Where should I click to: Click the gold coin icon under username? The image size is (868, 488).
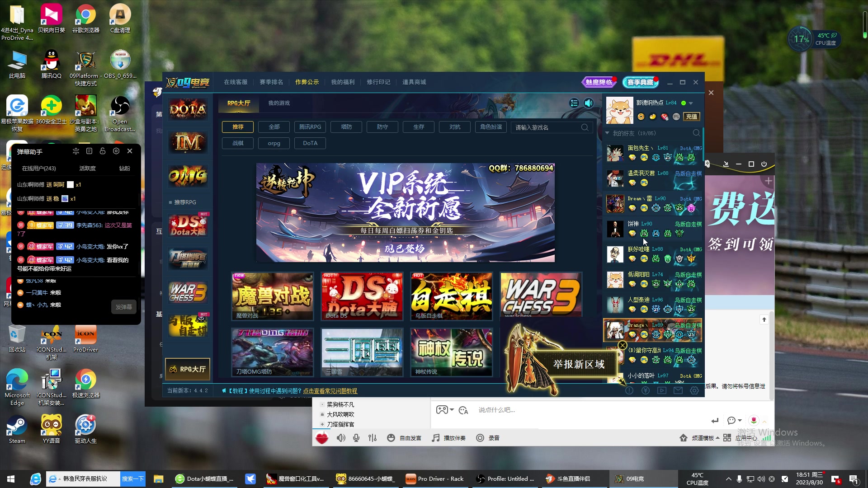tap(641, 117)
